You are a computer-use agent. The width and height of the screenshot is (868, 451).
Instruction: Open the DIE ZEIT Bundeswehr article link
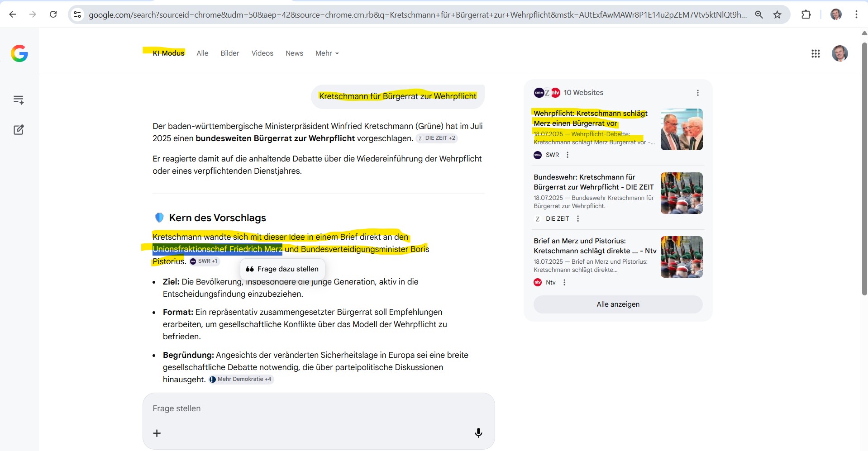pyautogui.click(x=593, y=182)
